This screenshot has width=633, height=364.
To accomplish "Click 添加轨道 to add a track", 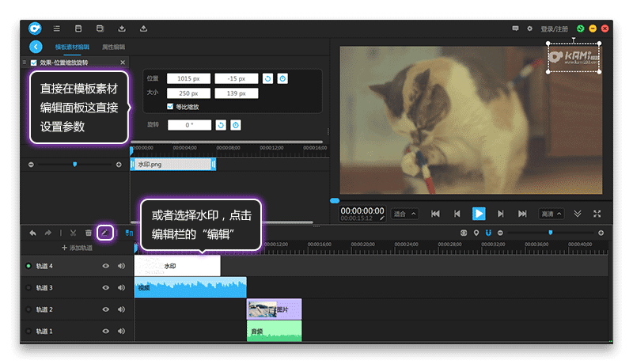I will 77,248.
